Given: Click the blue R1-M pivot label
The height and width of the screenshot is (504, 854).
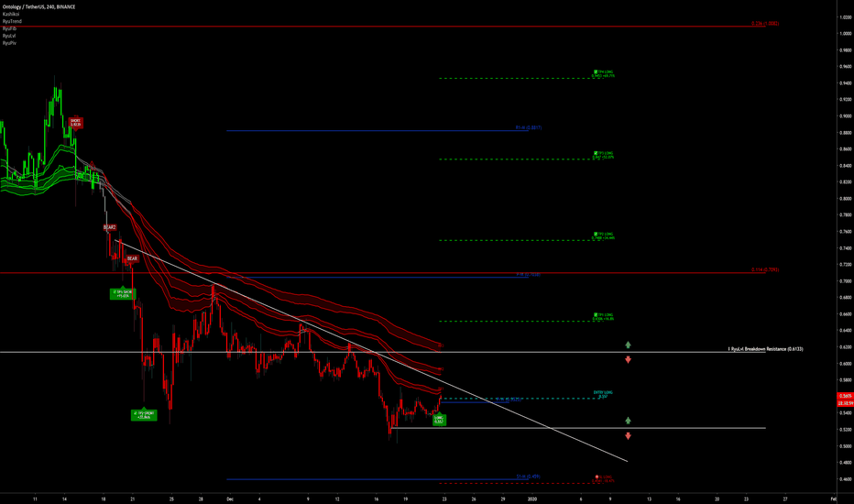Looking at the screenshot, I should tap(529, 127).
